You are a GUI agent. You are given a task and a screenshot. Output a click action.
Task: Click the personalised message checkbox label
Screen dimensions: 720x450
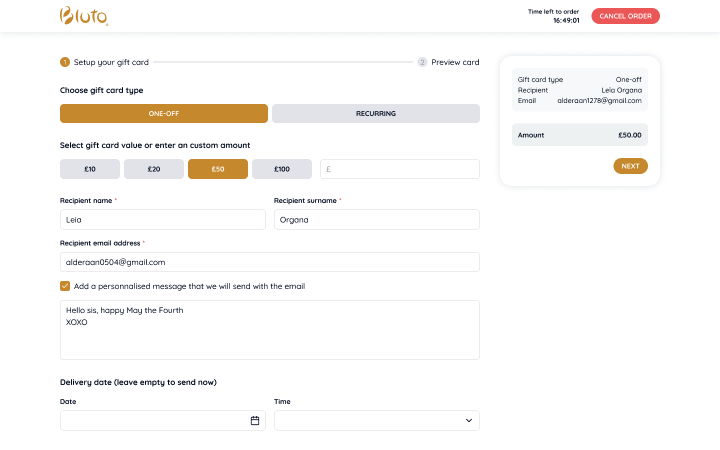click(x=189, y=286)
